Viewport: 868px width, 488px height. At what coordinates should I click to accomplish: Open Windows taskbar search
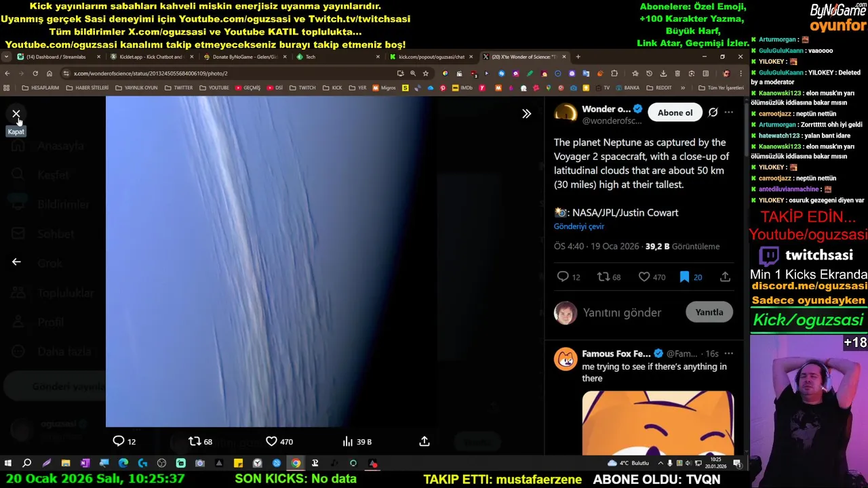(27, 464)
